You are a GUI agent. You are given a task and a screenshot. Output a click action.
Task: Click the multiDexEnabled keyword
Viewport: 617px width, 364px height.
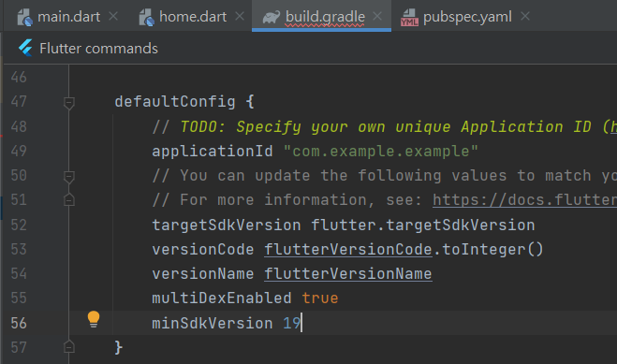click(222, 298)
